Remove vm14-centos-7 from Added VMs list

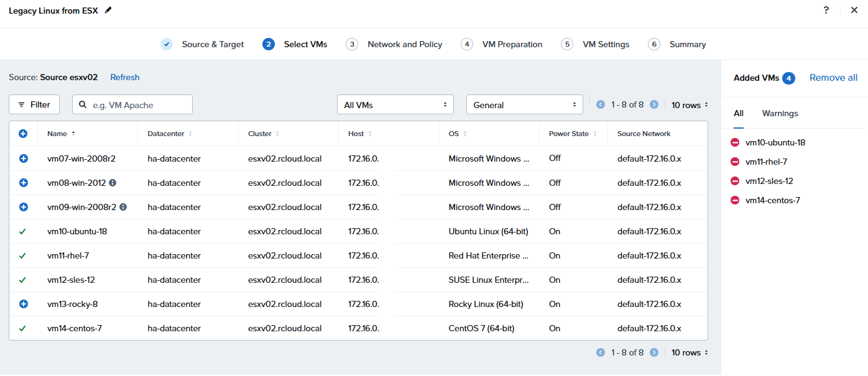(735, 200)
